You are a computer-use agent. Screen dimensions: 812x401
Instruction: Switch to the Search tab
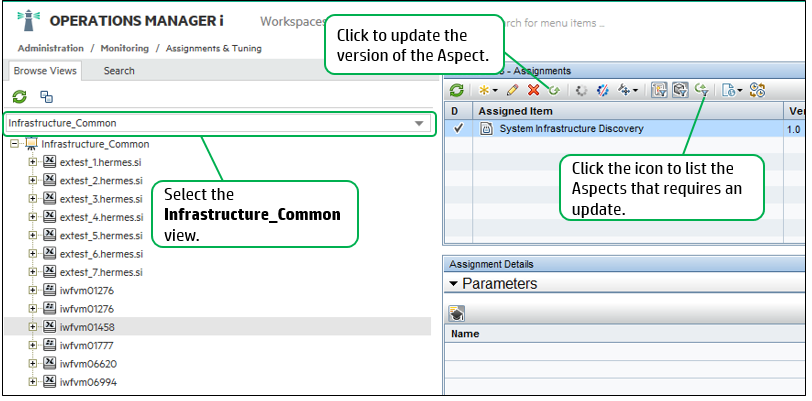coord(119,71)
